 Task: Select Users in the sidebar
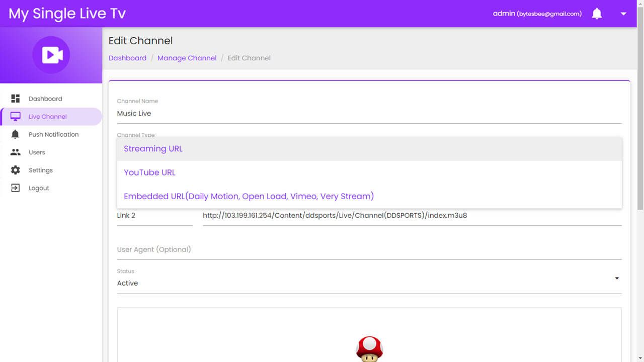point(51,152)
